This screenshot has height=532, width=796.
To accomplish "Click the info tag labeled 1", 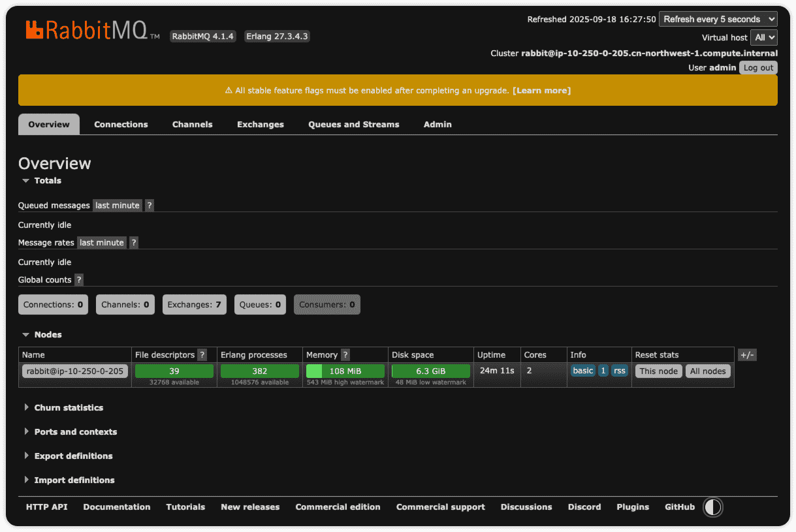I will (603, 371).
